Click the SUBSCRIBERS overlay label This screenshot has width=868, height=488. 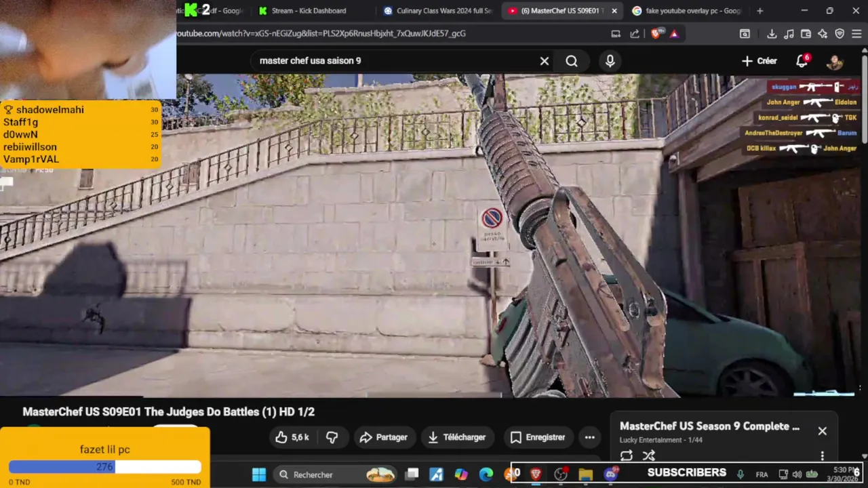(x=686, y=472)
